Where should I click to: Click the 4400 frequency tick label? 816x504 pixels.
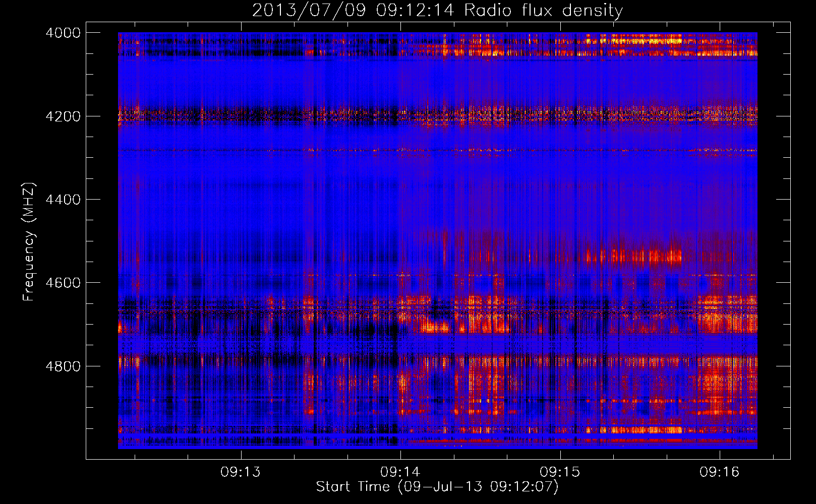(x=63, y=200)
